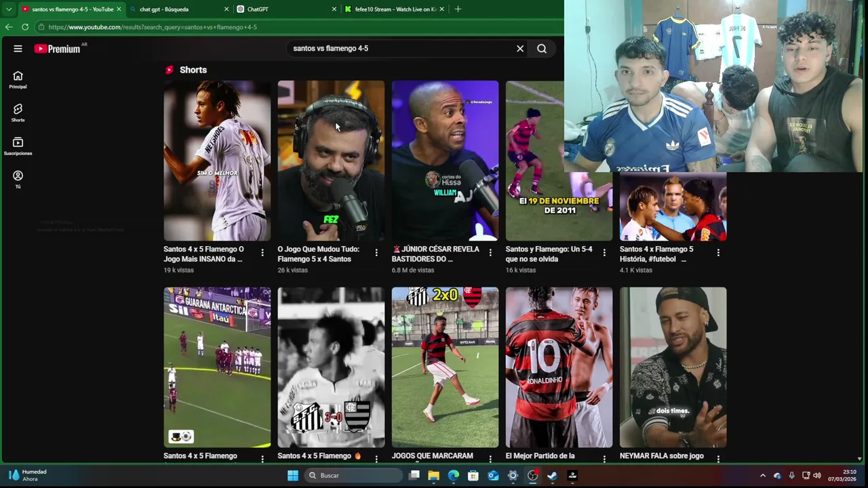
Task: Open the Guaraná Antarctica free kick thumbnail
Action: (217, 367)
